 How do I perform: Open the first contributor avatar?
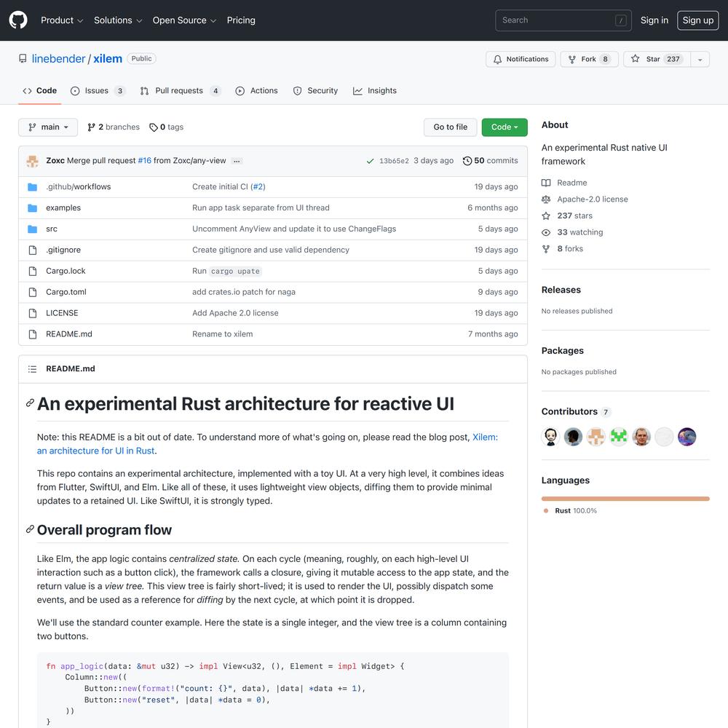point(550,437)
